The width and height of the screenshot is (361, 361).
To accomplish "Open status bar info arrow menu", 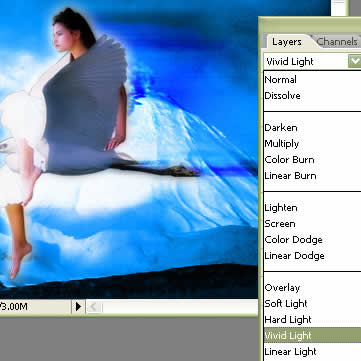I will click(x=78, y=306).
